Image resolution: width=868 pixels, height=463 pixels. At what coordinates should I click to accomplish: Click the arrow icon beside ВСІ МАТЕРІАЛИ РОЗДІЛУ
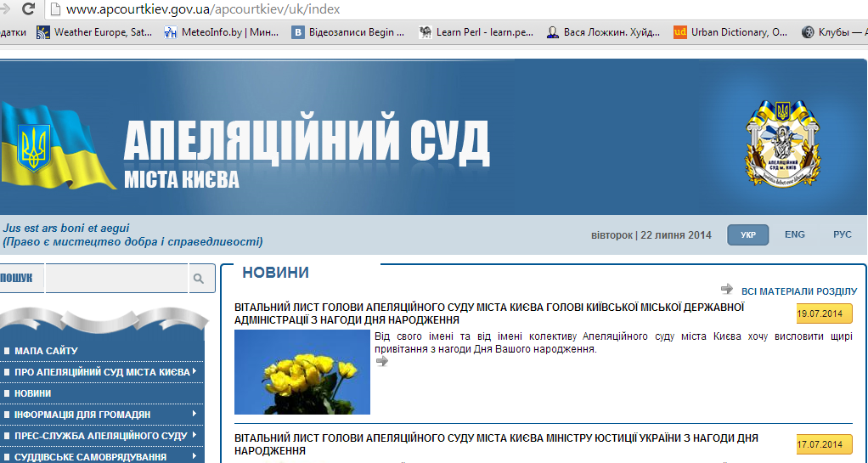click(x=726, y=290)
